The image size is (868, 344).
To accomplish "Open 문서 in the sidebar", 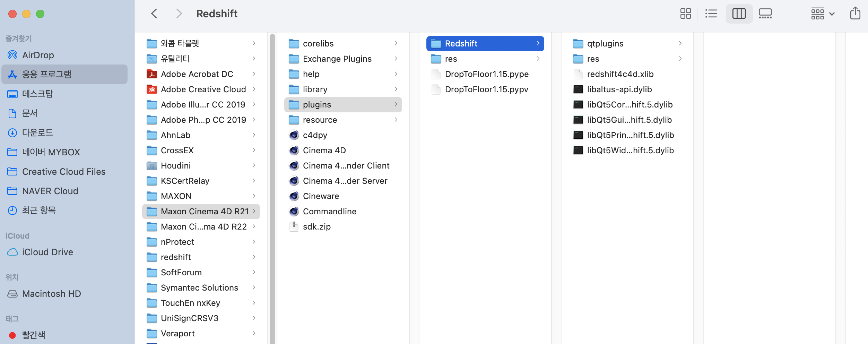I will pos(64,113).
